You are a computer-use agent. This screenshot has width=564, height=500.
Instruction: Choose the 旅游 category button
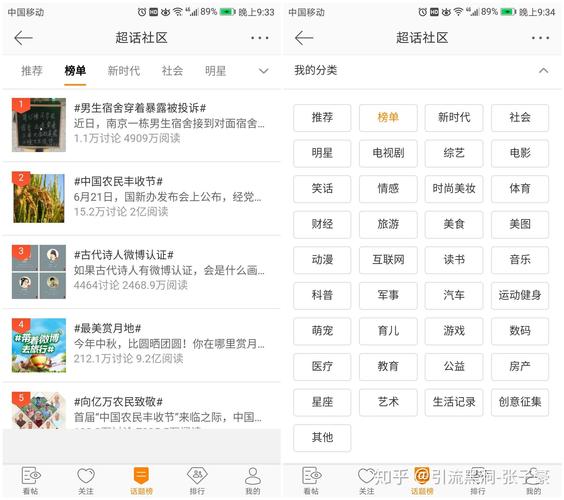(388, 224)
